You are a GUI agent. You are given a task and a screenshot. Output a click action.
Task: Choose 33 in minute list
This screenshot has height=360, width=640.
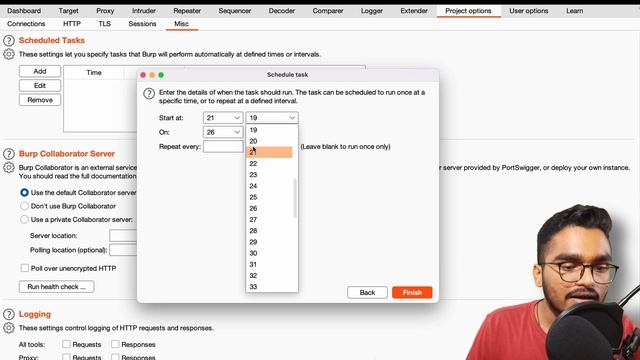pos(269,287)
